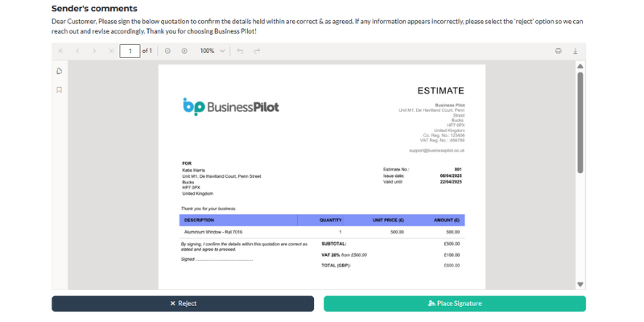The height and width of the screenshot is (322, 644).
Task: Print the estimate document
Action: pos(558,51)
